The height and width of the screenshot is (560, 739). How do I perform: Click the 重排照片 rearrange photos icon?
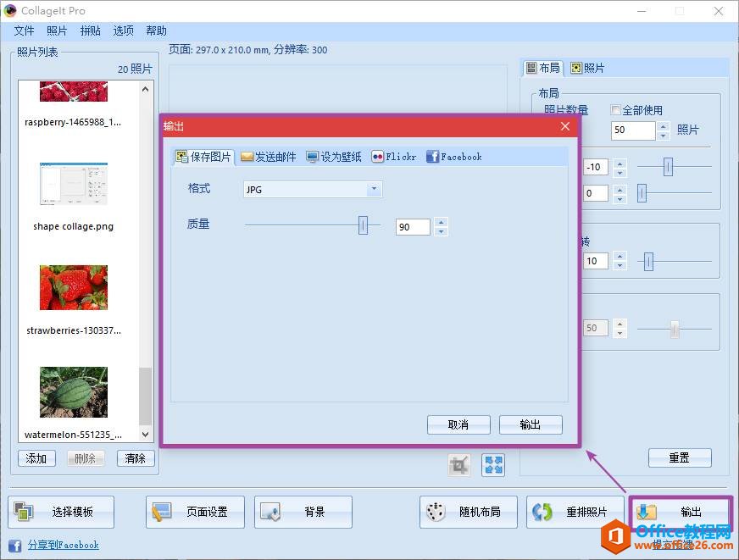[542, 511]
